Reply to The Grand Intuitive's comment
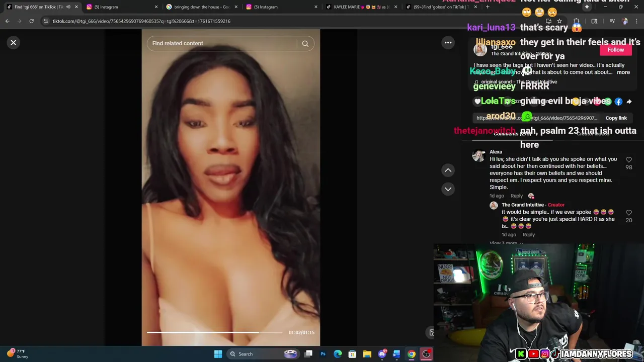Image resolution: width=644 pixels, height=362 pixels. click(x=528, y=235)
